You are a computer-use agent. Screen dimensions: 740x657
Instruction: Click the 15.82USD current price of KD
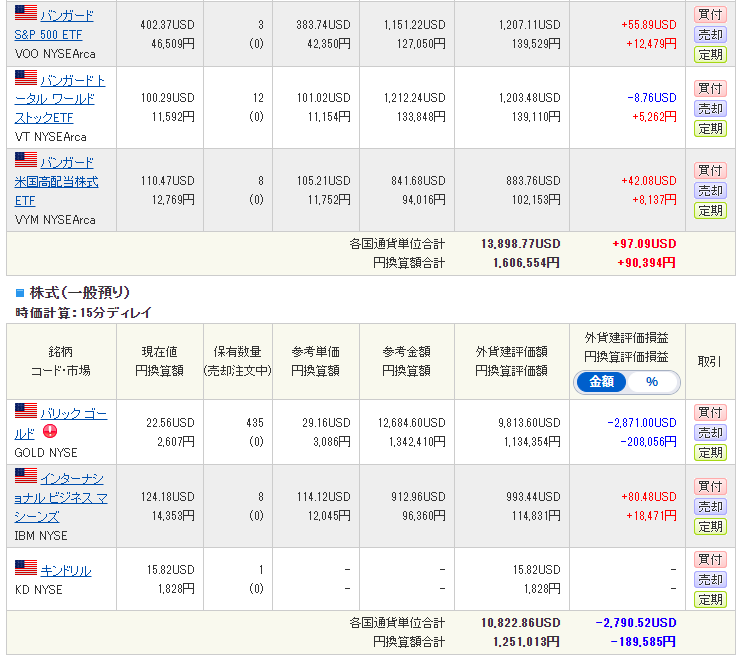pyautogui.click(x=170, y=570)
